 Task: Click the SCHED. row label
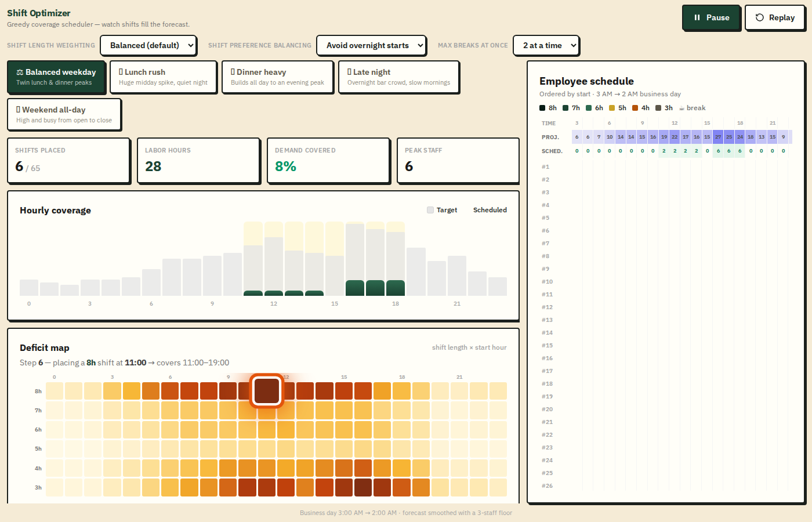(552, 151)
